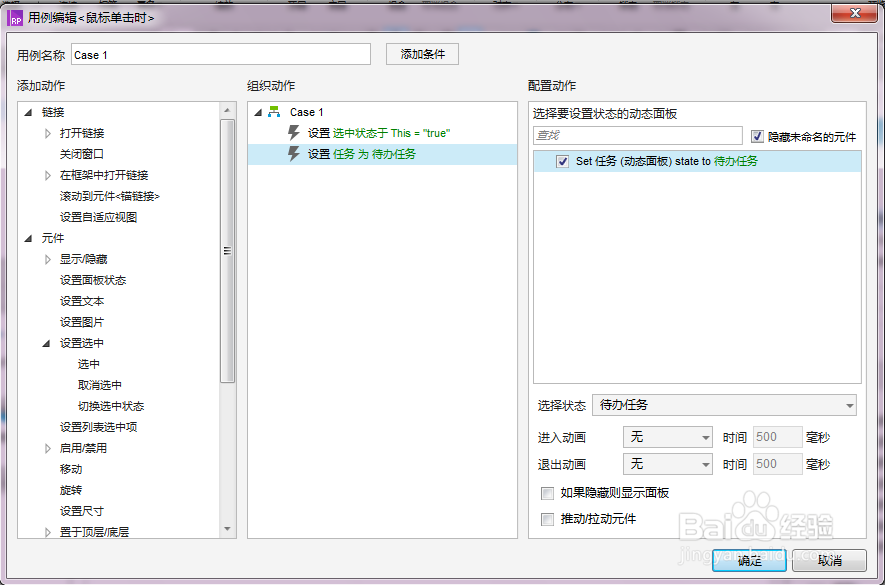
Task: Click the Axure RP icon in title bar
Action: coord(15,18)
